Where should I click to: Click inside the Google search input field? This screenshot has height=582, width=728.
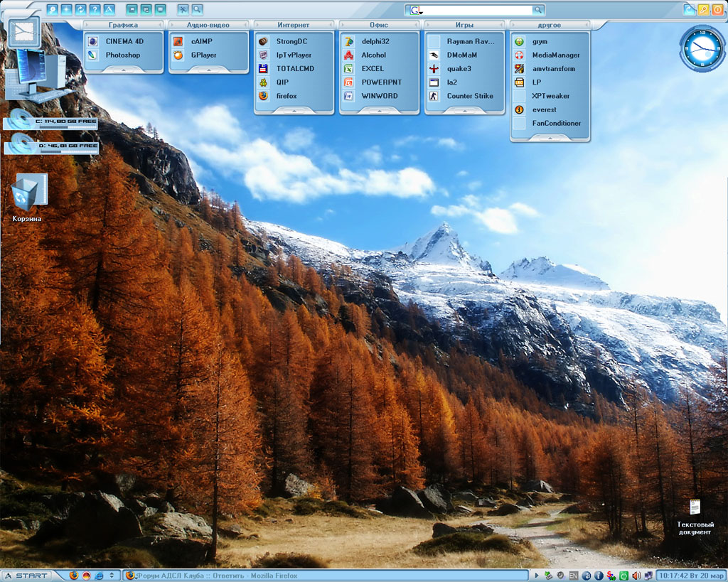click(476, 10)
